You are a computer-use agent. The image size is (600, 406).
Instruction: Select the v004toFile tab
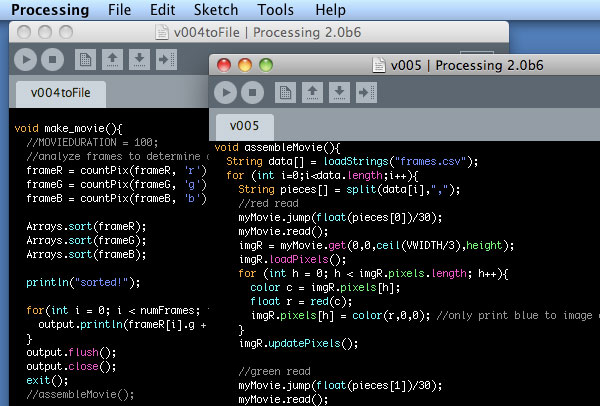click(61, 93)
